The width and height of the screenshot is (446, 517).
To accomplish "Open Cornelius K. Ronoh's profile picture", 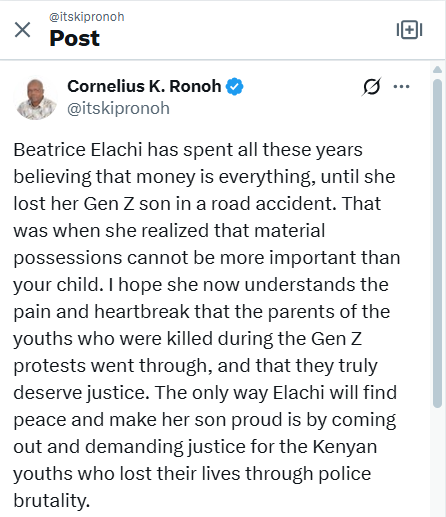I will 36,99.
